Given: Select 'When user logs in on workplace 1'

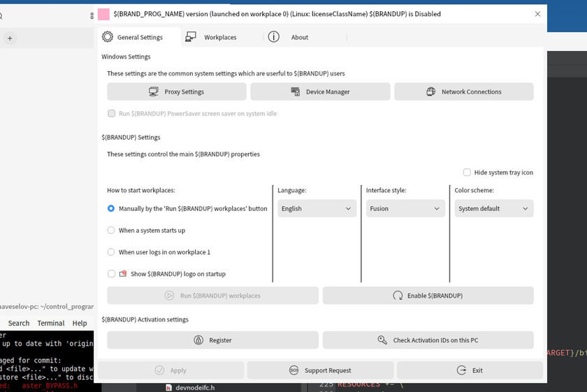Looking at the screenshot, I should (x=111, y=252).
